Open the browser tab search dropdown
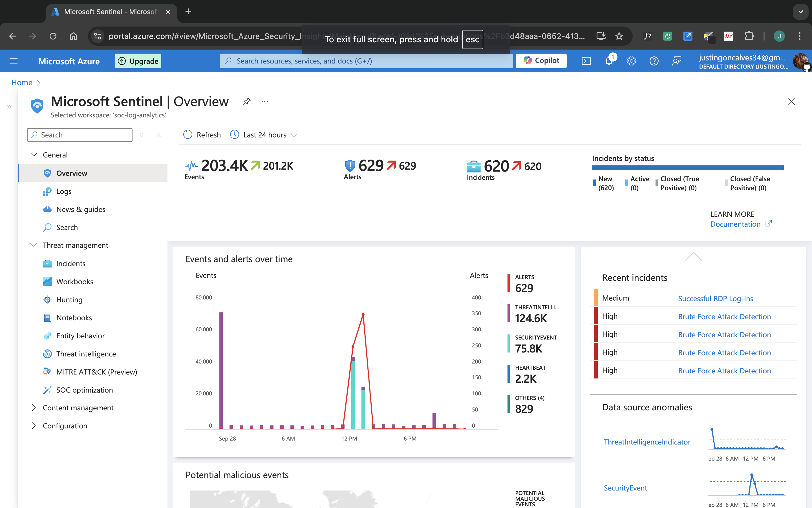Viewport: 812px width, 508px height. (801, 12)
